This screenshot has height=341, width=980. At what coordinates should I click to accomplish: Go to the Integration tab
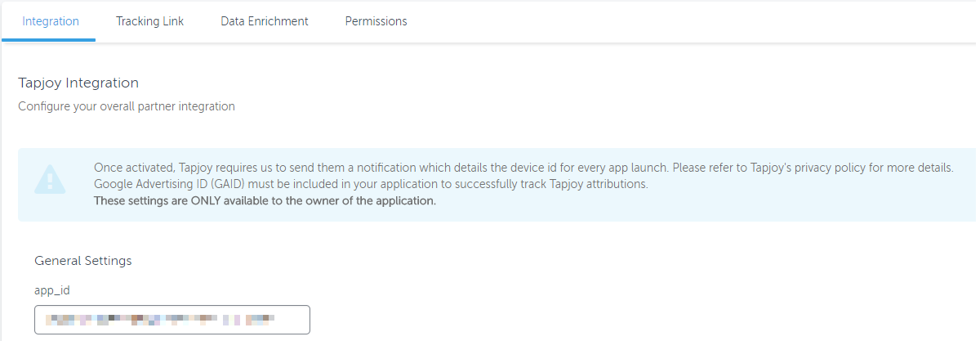click(x=51, y=21)
